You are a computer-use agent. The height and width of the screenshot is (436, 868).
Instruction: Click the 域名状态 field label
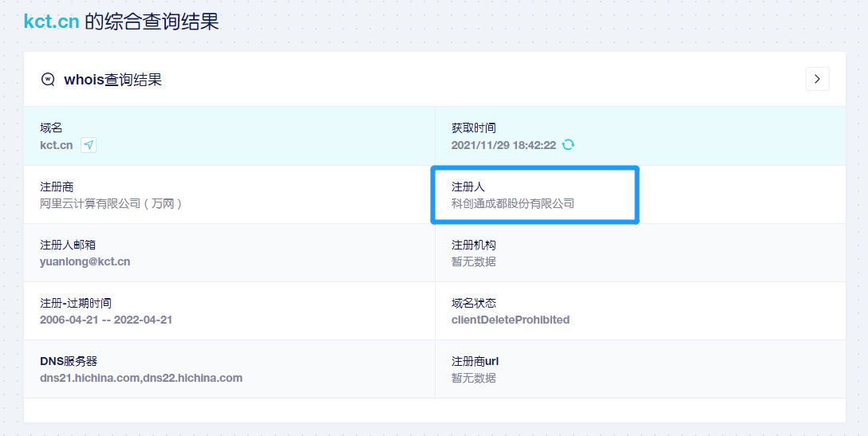[x=473, y=303]
